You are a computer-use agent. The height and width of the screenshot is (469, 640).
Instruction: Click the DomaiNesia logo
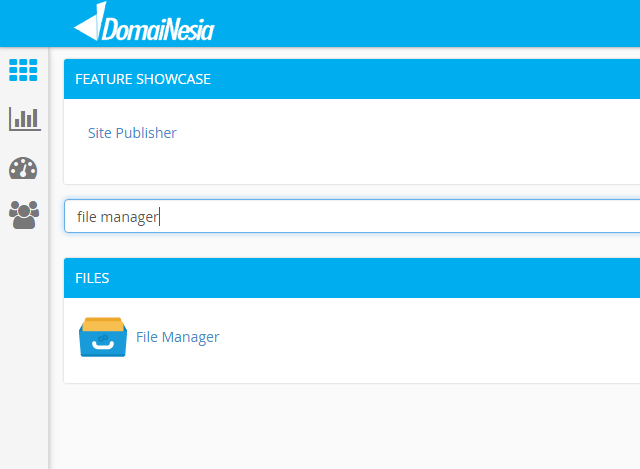(144, 22)
